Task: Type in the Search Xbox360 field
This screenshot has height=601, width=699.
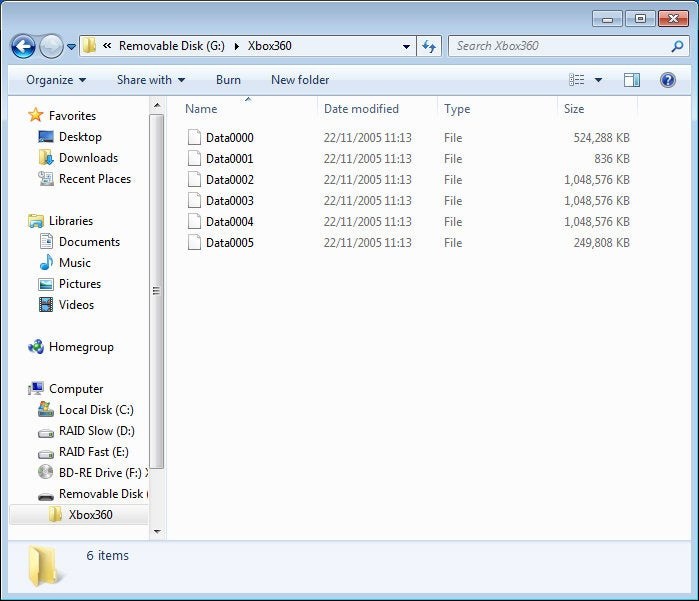Action: coord(560,46)
